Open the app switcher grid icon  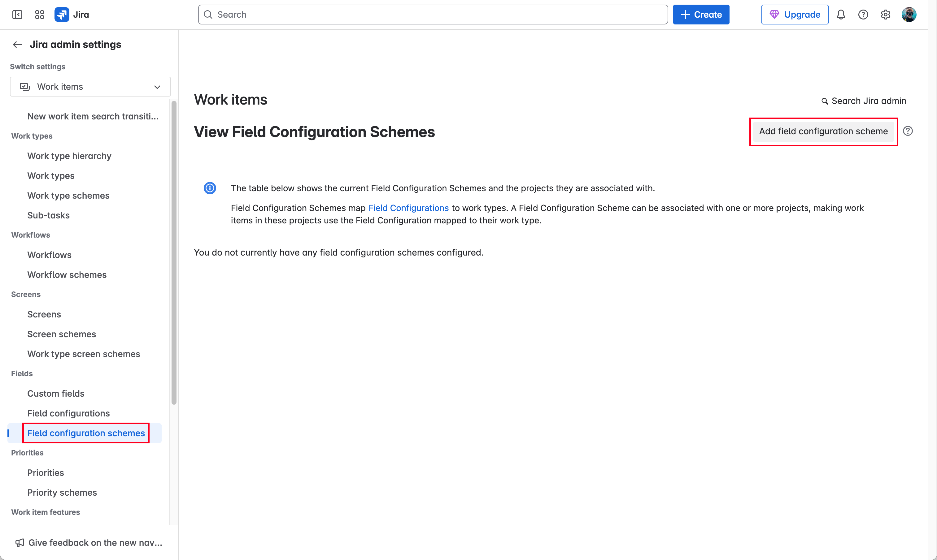(39, 15)
